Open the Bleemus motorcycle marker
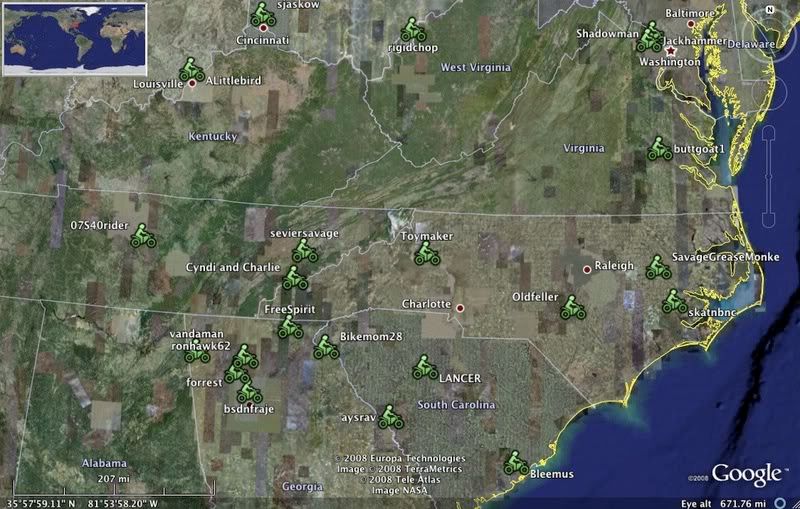Screen dimensions: 800x509 tap(516, 463)
